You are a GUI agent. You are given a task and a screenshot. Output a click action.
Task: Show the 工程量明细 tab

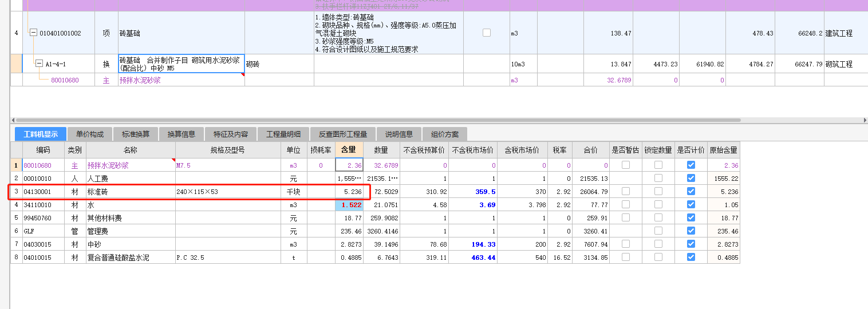click(x=283, y=134)
